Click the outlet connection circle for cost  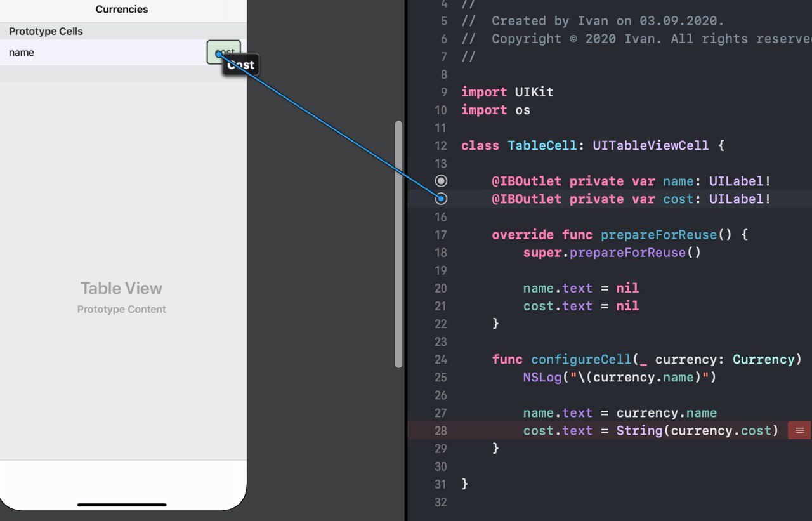441,199
